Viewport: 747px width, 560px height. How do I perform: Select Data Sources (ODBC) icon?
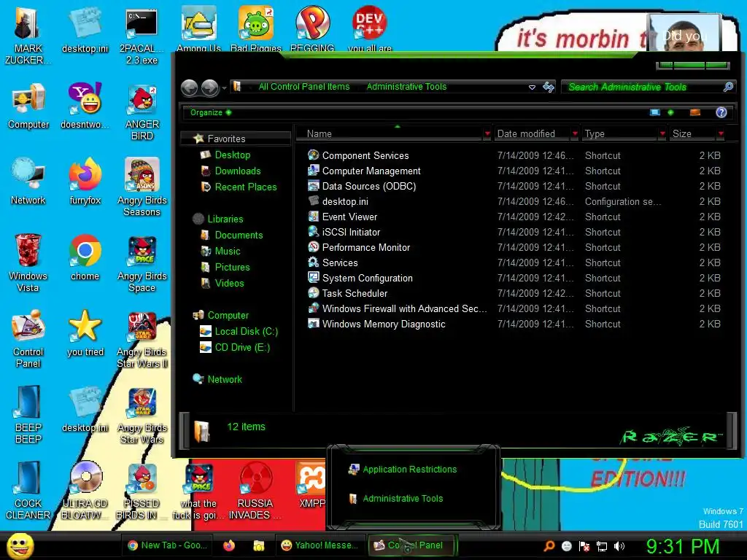tap(313, 186)
